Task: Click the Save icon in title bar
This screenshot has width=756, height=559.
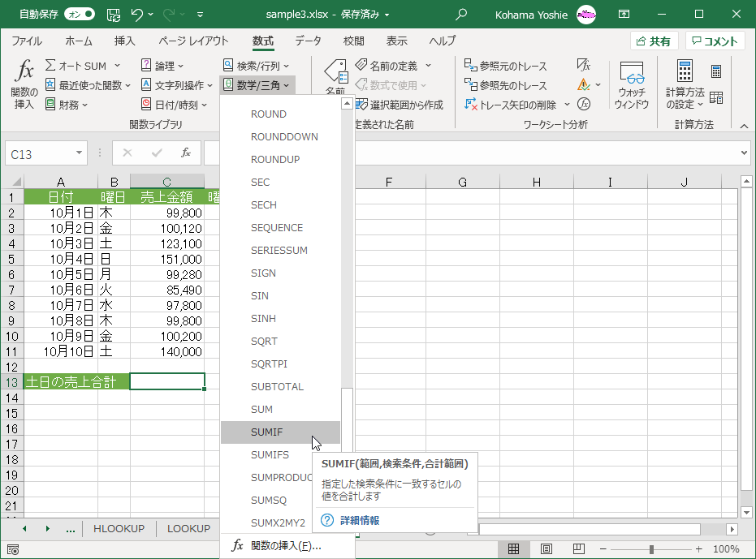Action: (x=114, y=14)
